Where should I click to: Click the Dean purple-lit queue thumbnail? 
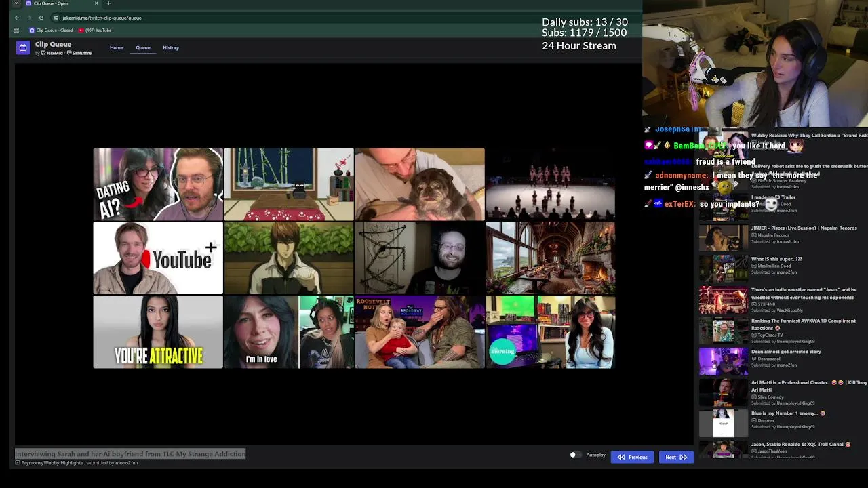click(x=724, y=361)
